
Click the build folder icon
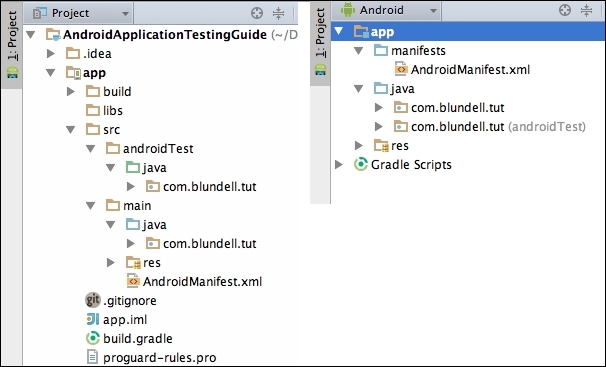pyautogui.click(x=93, y=92)
